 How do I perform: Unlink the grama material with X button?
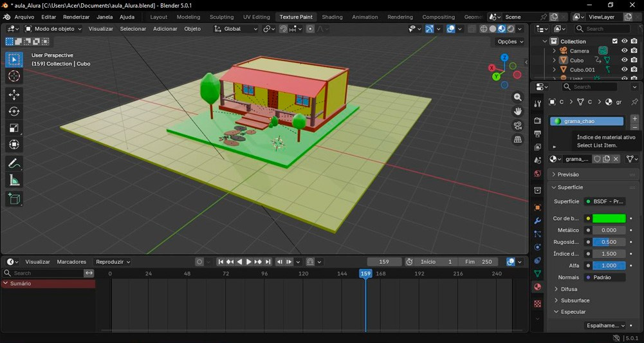616,159
